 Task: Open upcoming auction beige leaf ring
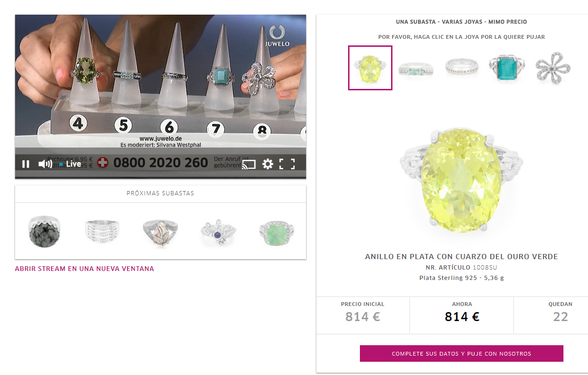[x=161, y=232]
